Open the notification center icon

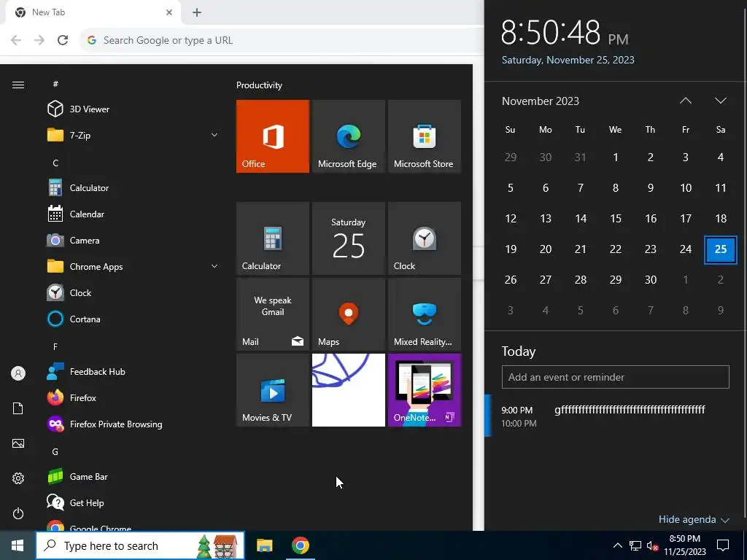(x=723, y=545)
